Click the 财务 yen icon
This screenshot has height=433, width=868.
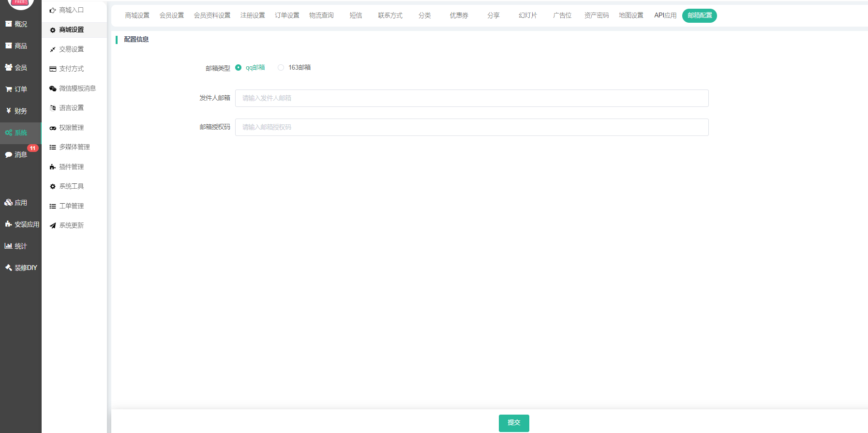pyautogui.click(x=8, y=111)
